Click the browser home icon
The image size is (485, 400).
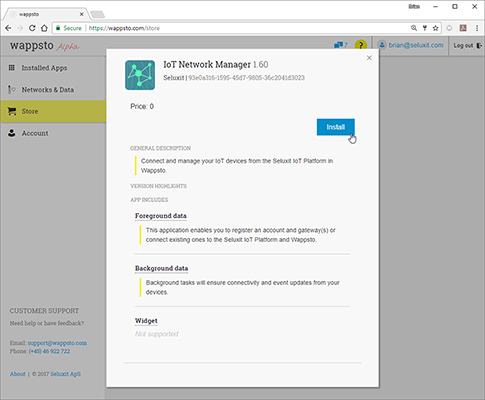44,28
